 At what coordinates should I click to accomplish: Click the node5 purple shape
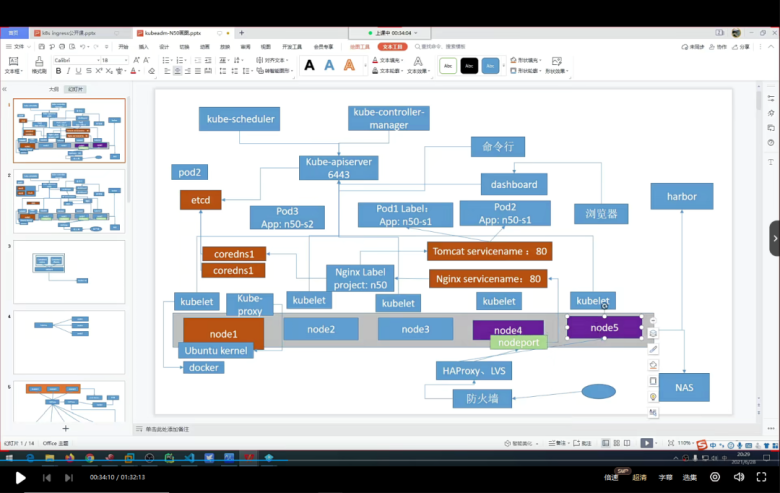click(604, 328)
